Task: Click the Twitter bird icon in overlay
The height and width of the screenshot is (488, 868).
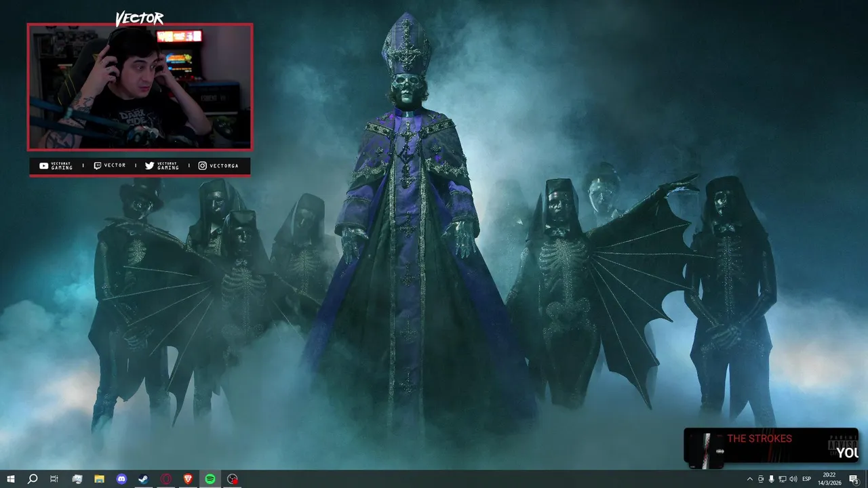Action: [x=149, y=166]
